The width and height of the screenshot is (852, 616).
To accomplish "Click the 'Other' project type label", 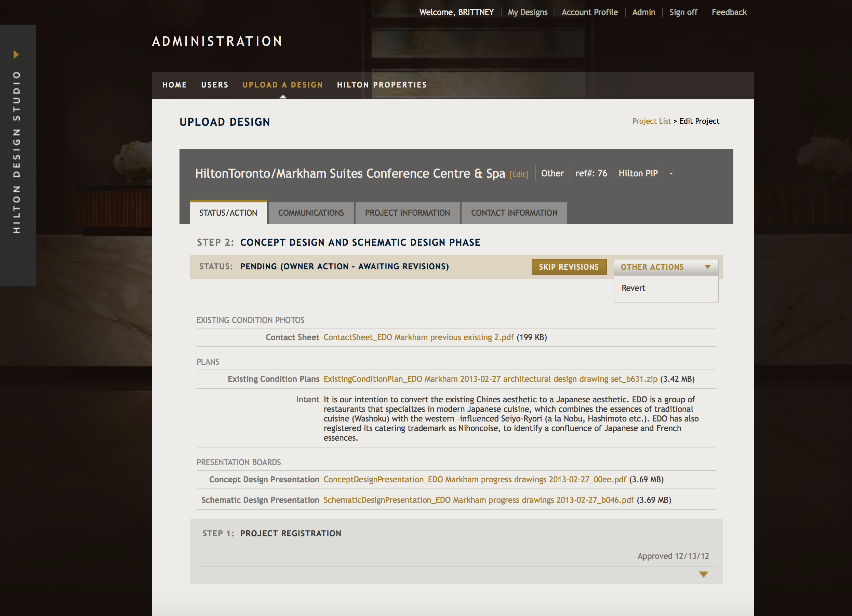I will (x=552, y=174).
